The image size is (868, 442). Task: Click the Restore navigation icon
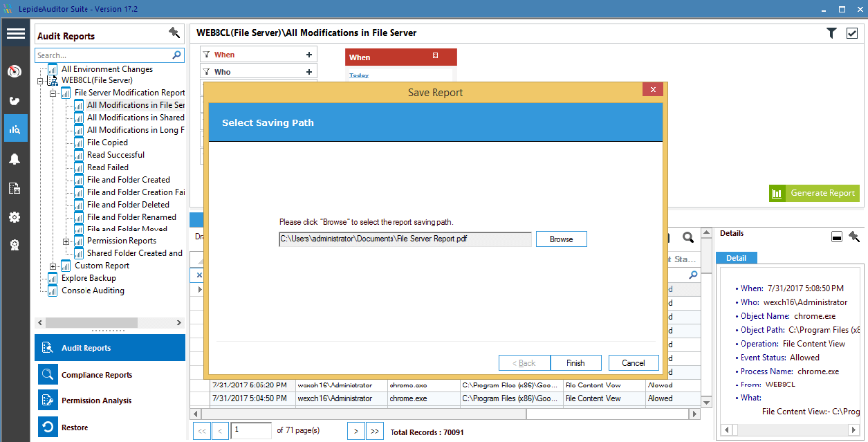coord(48,427)
